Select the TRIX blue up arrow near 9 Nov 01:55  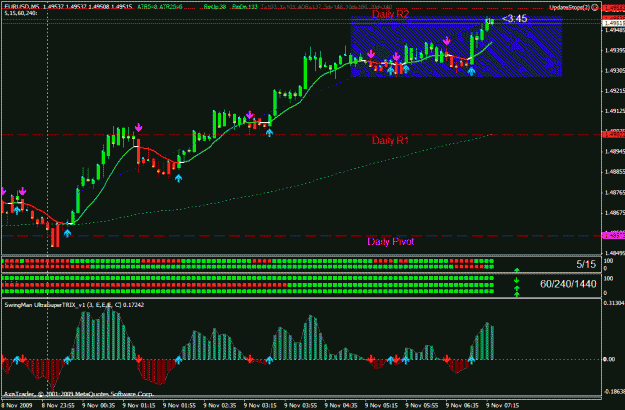click(178, 360)
